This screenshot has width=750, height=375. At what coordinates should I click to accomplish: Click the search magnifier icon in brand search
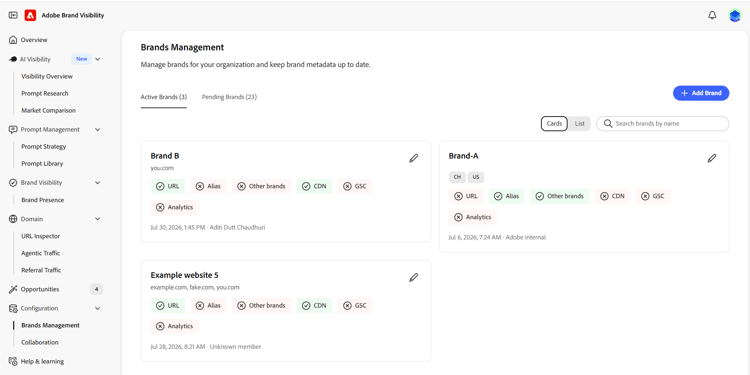point(608,123)
